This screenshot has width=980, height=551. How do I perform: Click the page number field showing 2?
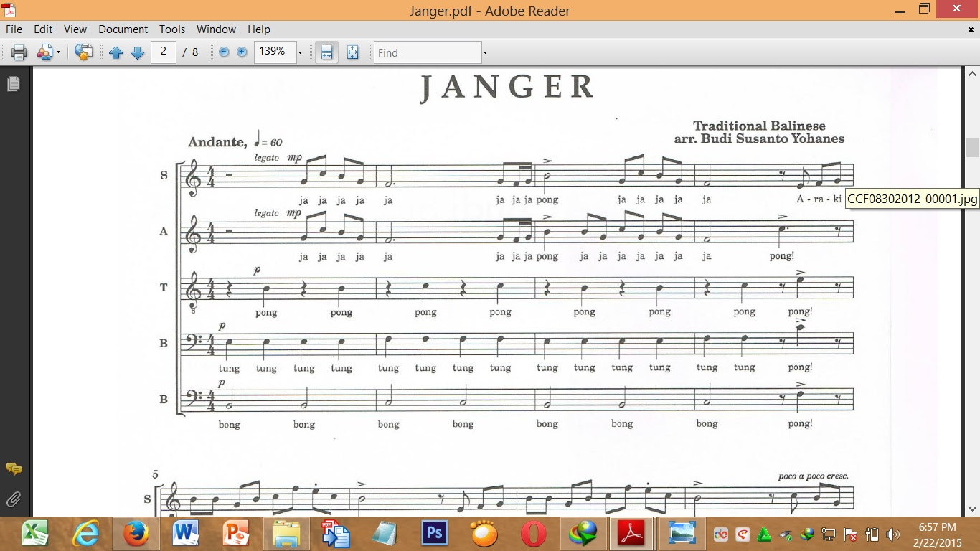tap(164, 52)
